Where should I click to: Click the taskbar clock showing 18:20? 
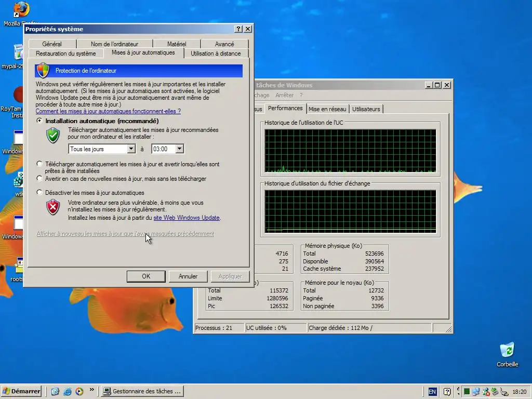[x=519, y=392]
